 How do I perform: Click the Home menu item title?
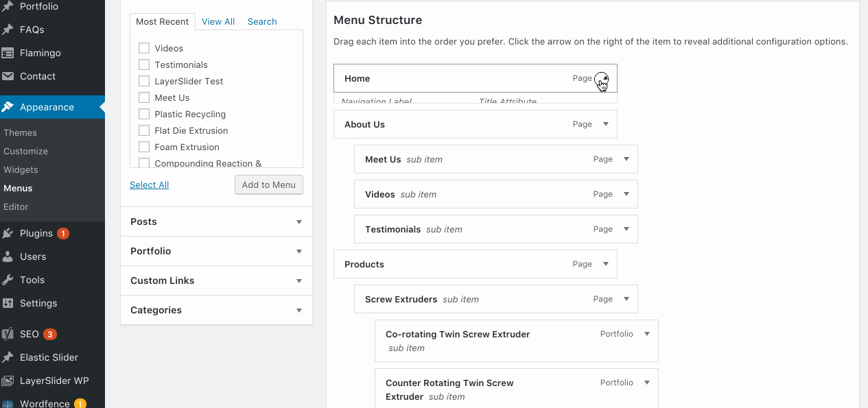coord(357,78)
